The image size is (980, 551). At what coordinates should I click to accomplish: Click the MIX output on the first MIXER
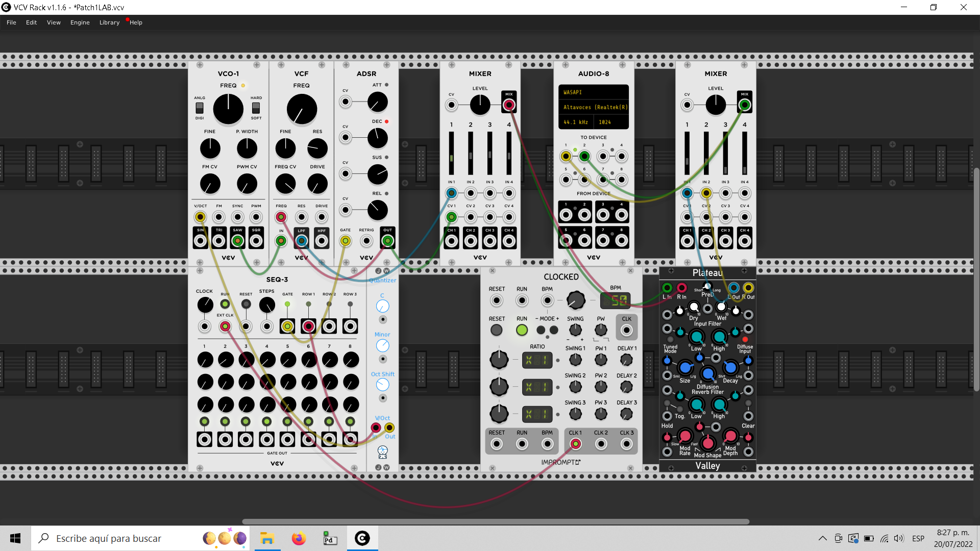(509, 104)
